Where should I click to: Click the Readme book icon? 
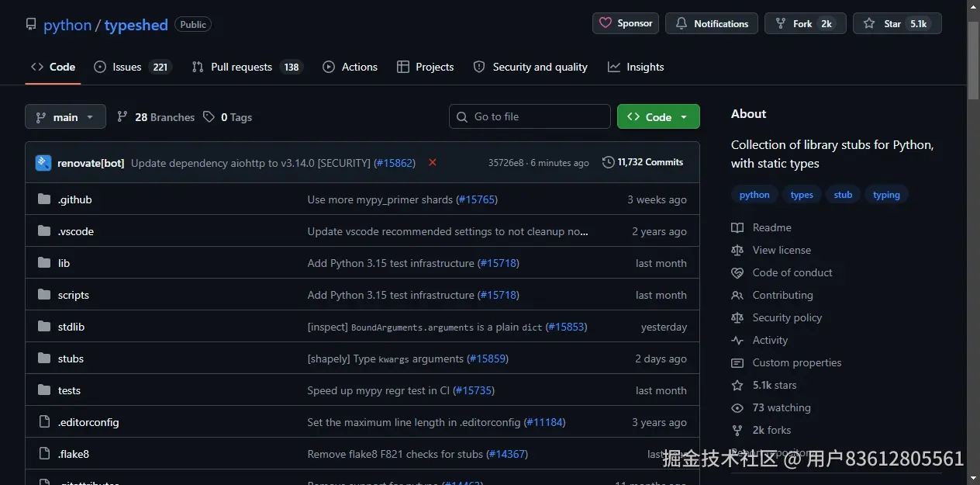pyautogui.click(x=737, y=227)
